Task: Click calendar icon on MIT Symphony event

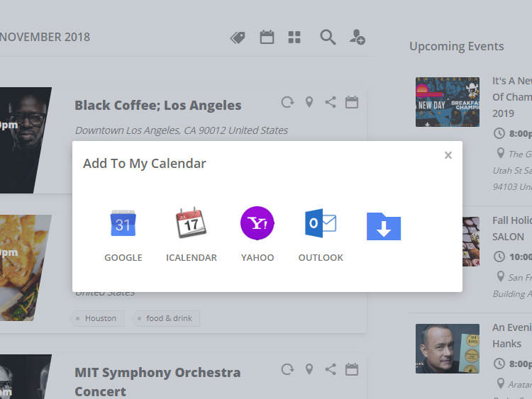Action: 352,369
